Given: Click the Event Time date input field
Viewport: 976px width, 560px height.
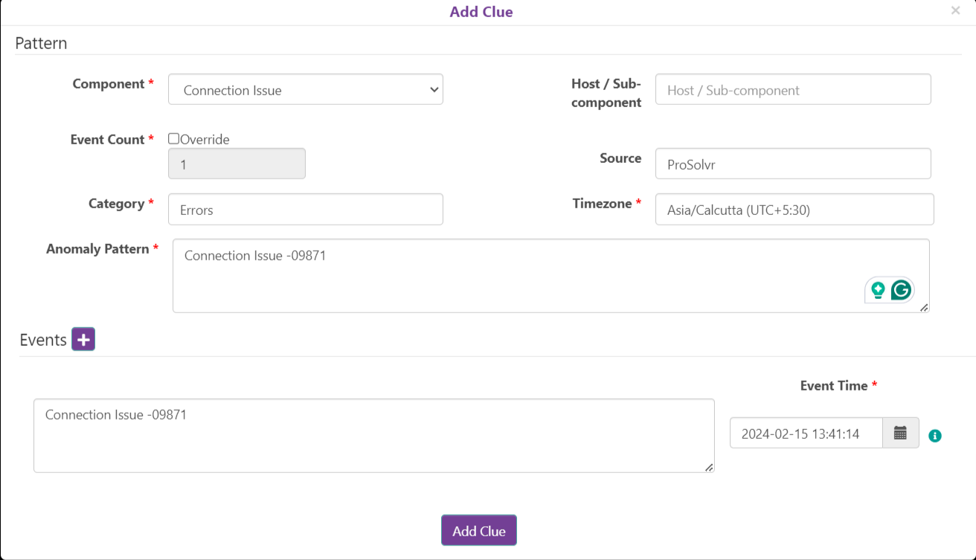Looking at the screenshot, I should coord(806,433).
